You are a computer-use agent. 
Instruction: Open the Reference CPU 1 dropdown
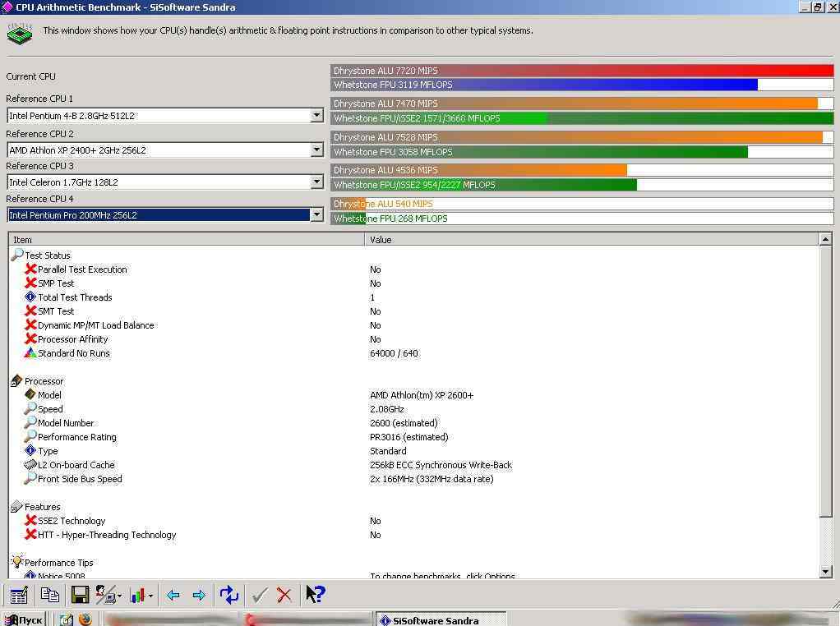[x=316, y=116]
